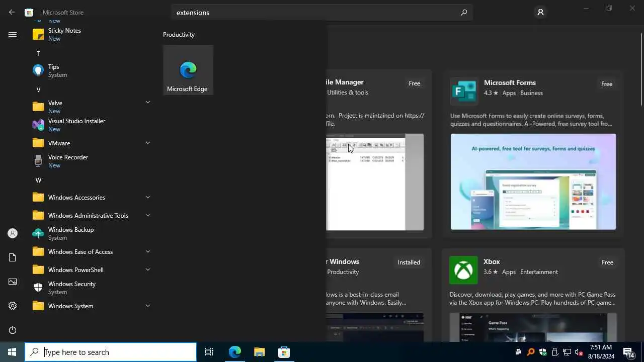
Task: Click the Power icon in Start sidebar
Action: 13,330
